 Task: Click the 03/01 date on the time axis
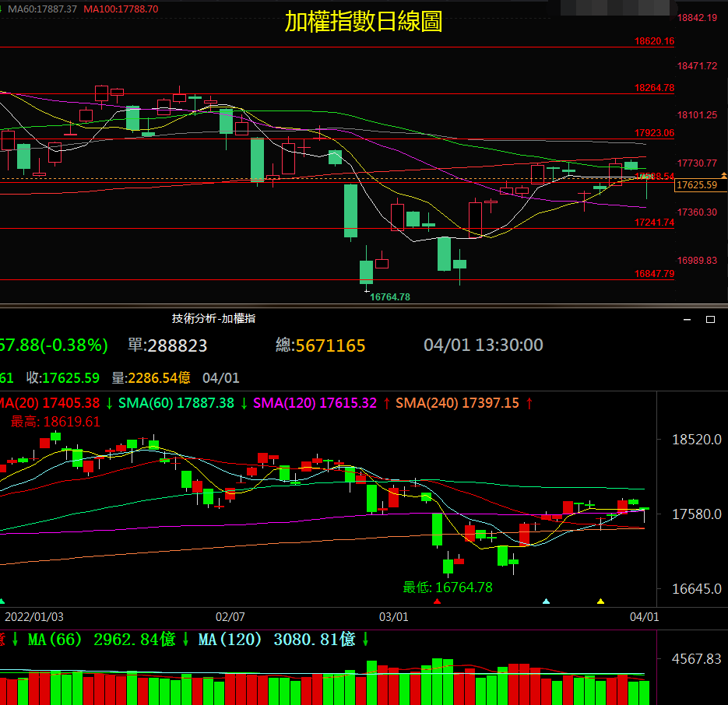(394, 616)
